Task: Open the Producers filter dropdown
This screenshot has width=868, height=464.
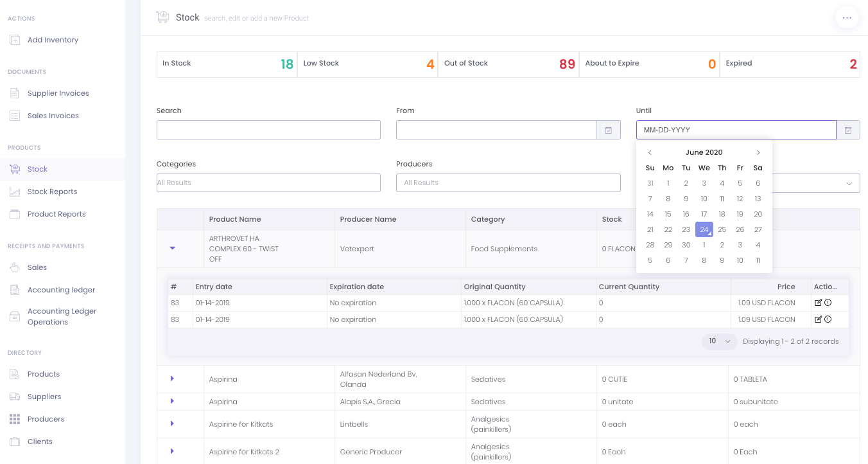Action: [508, 183]
